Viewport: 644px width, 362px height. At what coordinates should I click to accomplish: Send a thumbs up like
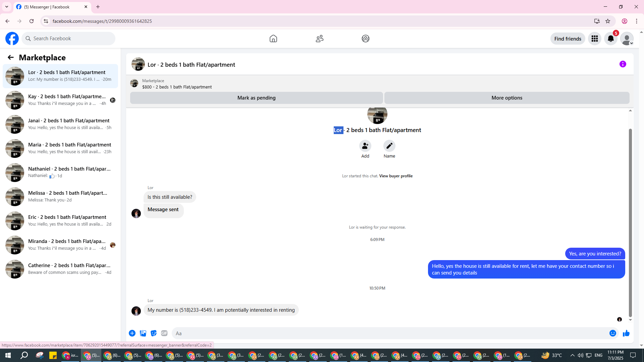tap(626, 333)
